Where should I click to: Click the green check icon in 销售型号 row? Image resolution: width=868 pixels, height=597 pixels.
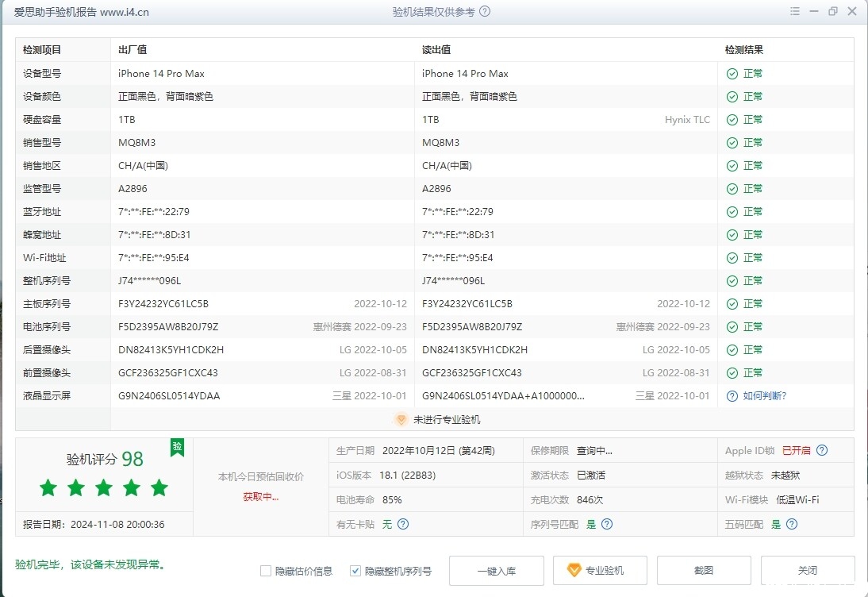pyautogui.click(x=732, y=143)
